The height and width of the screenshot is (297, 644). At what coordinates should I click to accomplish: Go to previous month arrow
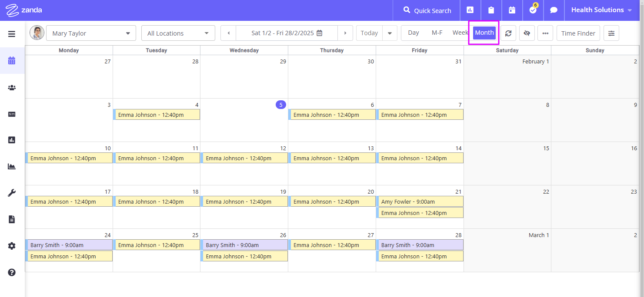[228, 33]
